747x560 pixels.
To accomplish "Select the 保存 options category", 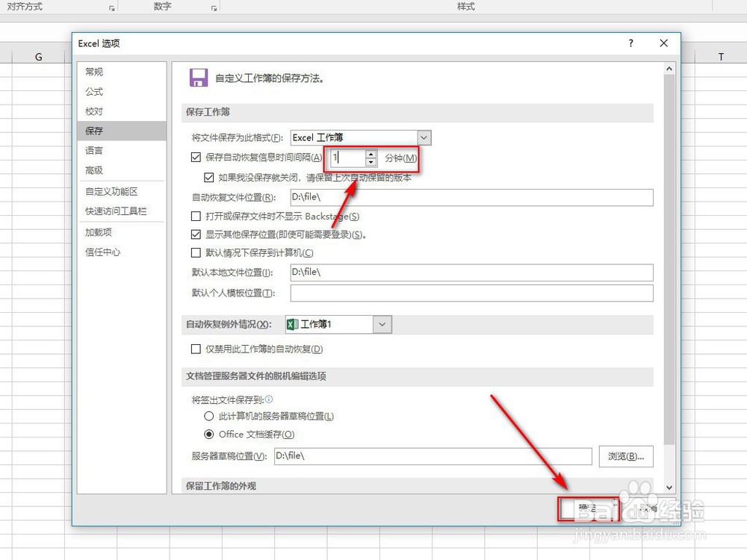I will click(x=122, y=131).
